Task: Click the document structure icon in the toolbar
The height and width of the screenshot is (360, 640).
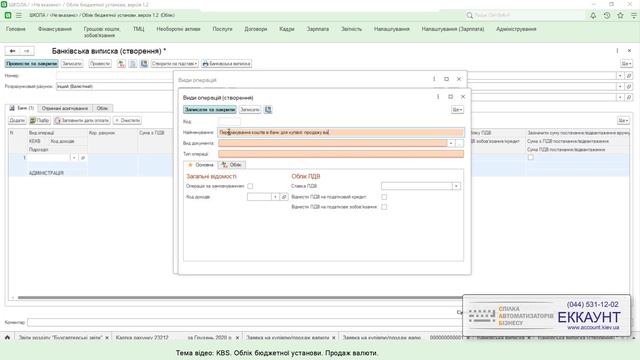Action: pyautogui.click(x=133, y=64)
